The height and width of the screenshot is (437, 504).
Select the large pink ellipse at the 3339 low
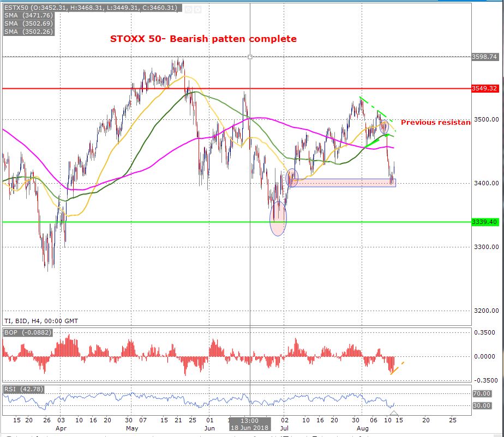point(278,218)
